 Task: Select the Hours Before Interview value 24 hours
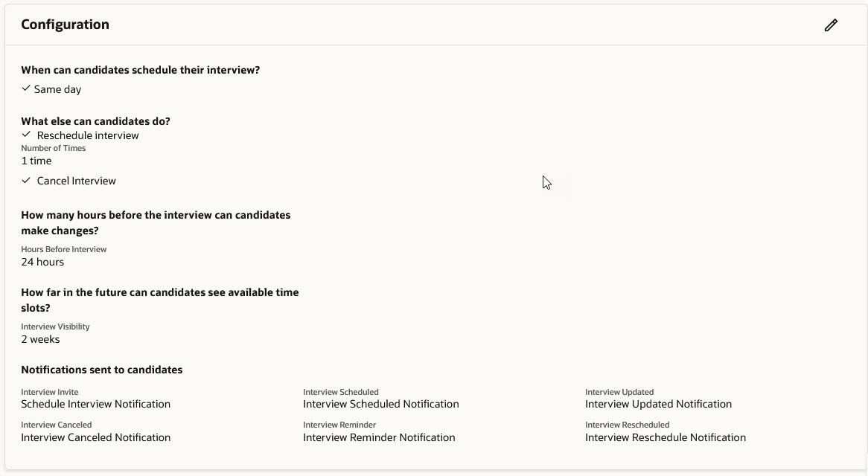42,262
